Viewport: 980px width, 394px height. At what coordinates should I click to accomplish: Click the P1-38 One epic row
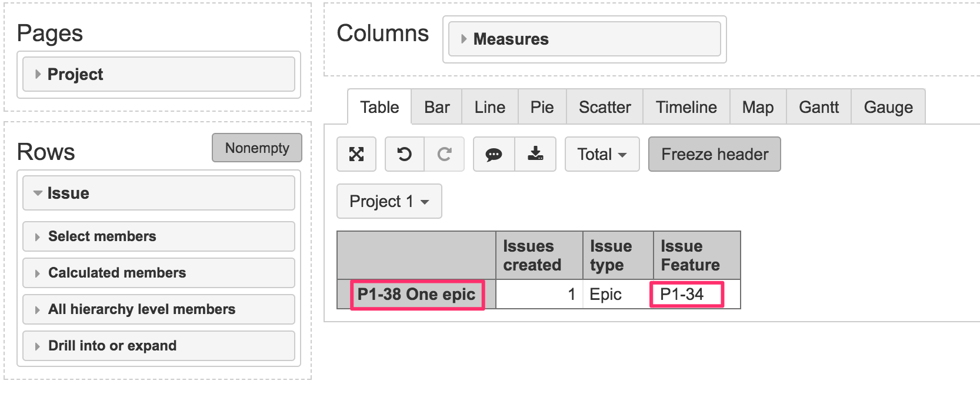click(x=416, y=294)
